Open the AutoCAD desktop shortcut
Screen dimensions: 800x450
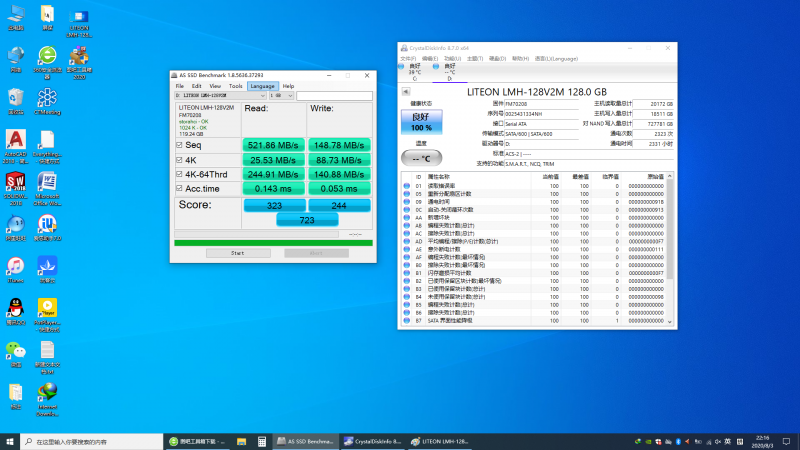(x=16, y=146)
